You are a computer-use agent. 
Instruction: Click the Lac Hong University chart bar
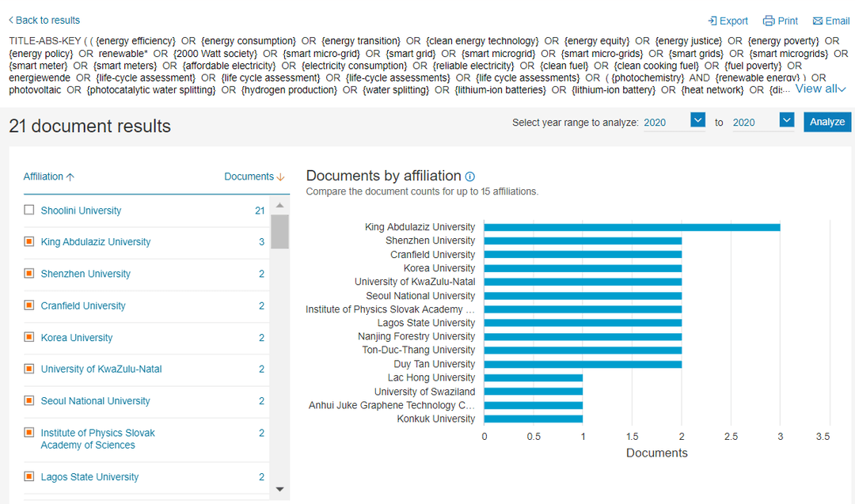(x=534, y=377)
